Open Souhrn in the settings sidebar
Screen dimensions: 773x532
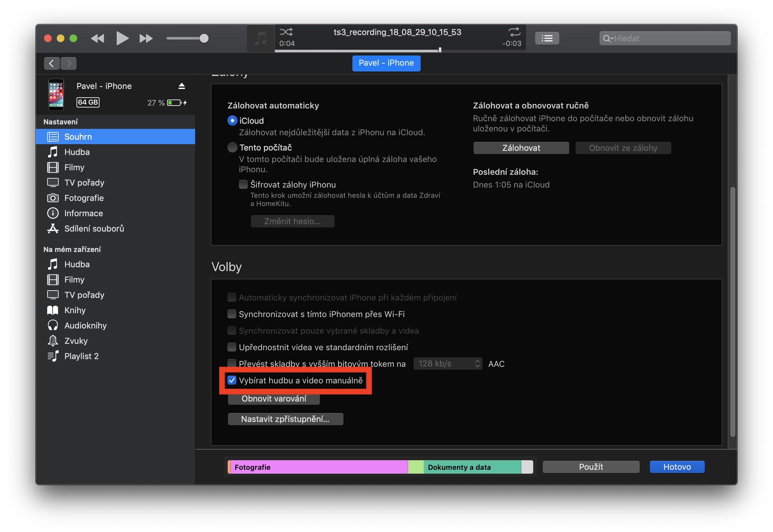(x=115, y=137)
